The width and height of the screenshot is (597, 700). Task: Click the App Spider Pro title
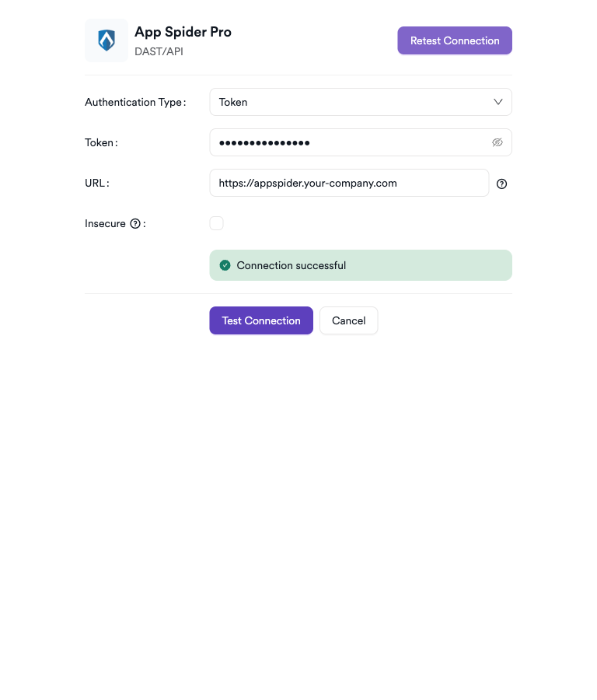coord(183,32)
